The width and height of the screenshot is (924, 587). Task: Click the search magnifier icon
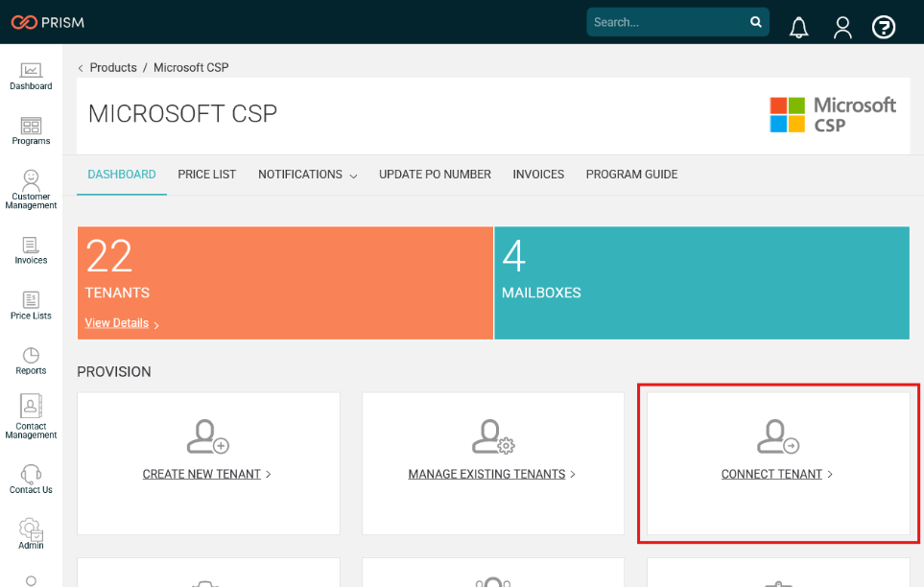click(x=755, y=22)
